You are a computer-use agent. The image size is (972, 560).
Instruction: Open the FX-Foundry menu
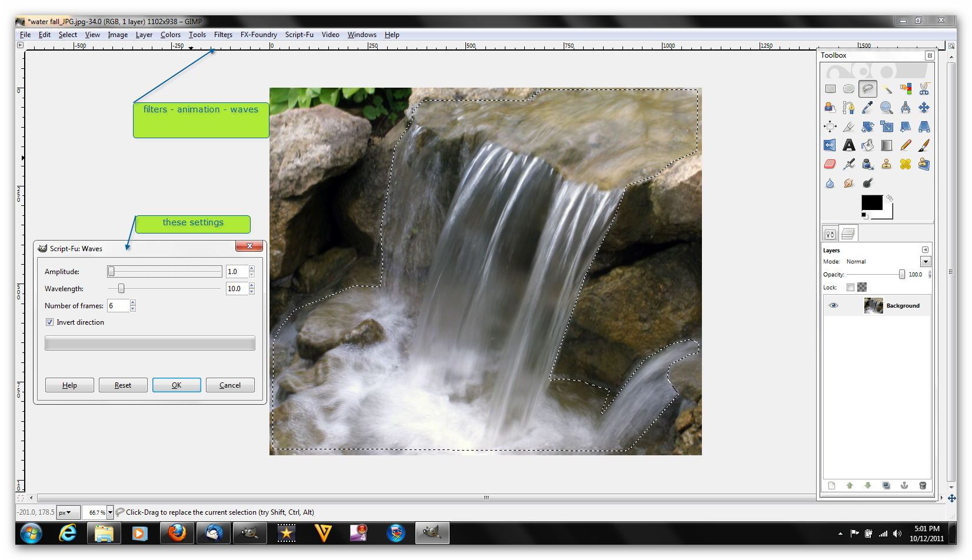(x=258, y=35)
